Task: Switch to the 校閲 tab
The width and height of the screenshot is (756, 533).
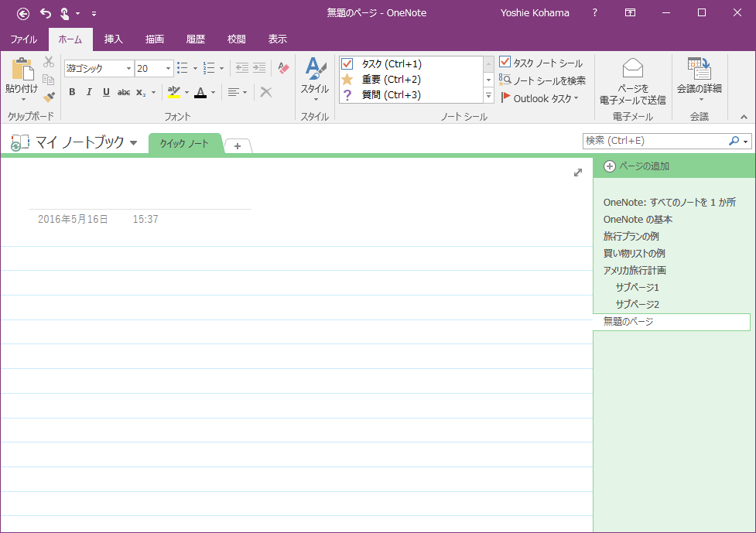Action: (x=237, y=39)
